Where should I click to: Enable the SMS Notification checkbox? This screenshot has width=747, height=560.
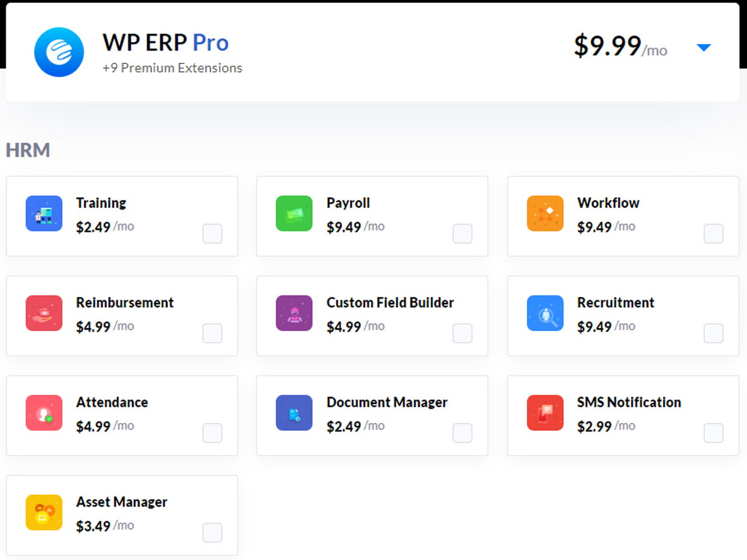pyautogui.click(x=714, y=433)
